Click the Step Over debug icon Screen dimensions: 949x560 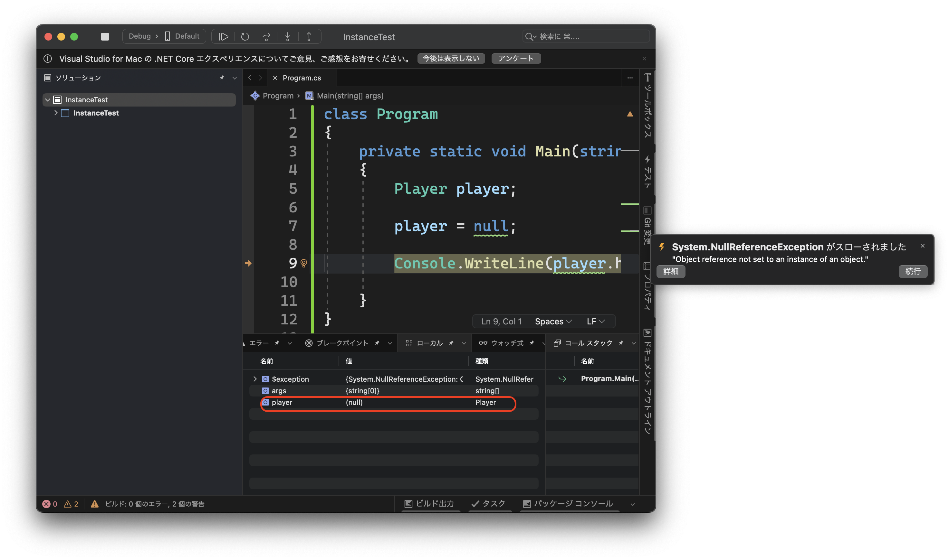(267, 36)
